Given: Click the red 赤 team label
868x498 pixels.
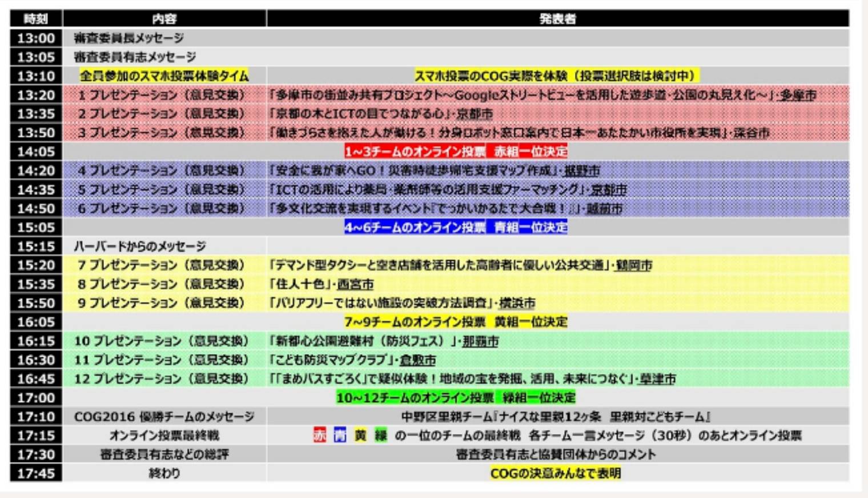Looking at the screenshot, I should tap(320, 436).
